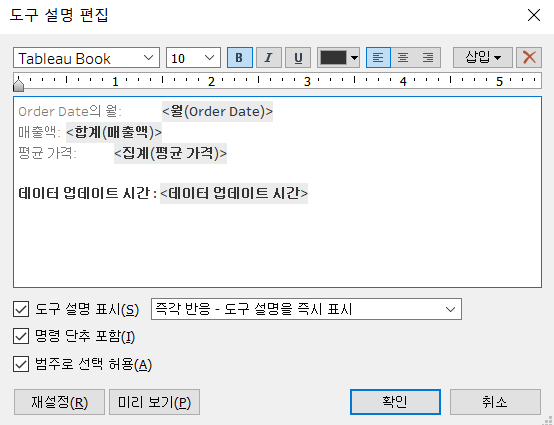Click the 미리 보기 button
The height and width of the screenshot is (425, 554).
(x=154, y=402)
